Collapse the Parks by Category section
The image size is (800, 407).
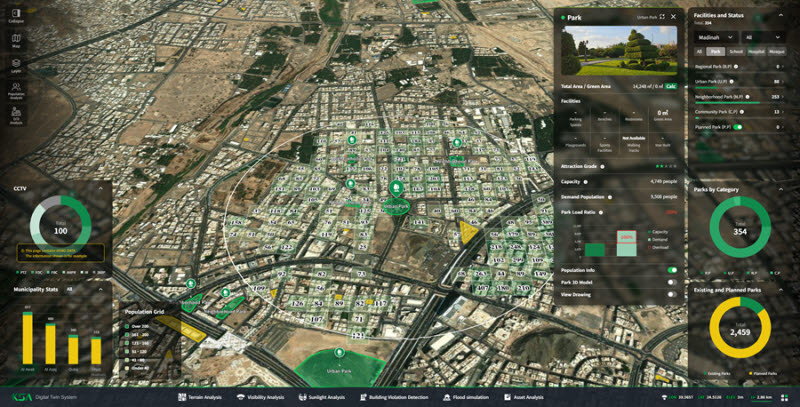click(781, 189)
